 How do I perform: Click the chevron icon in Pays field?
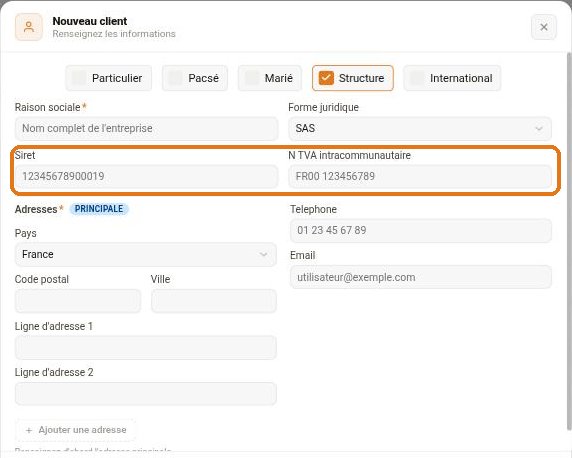click(263, 254)
